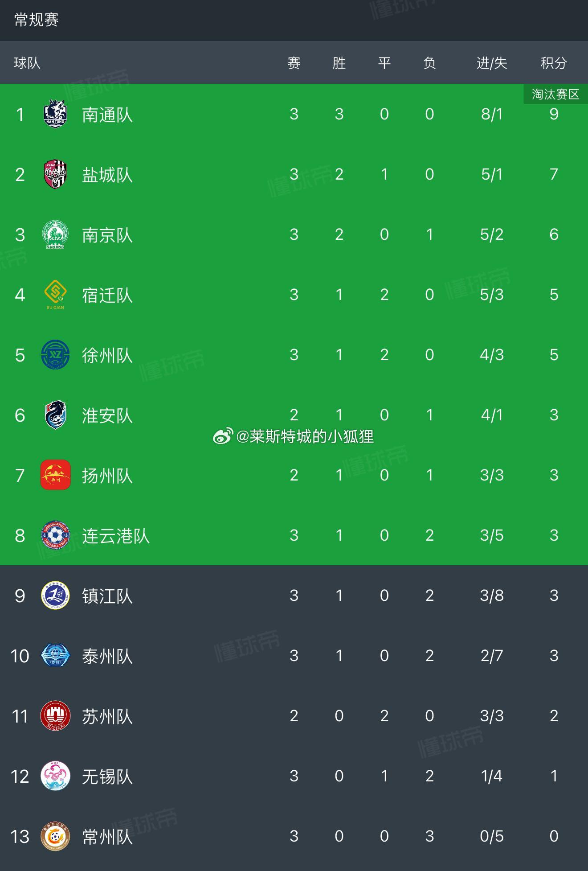
Task: Select the 常州队 orange crest
Action: [55, 836]
